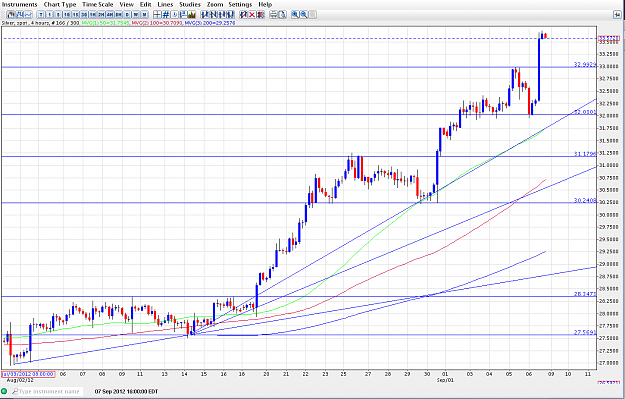
Task: Click the 28.3473 horizontal line label
Action: tap(585, 294)
